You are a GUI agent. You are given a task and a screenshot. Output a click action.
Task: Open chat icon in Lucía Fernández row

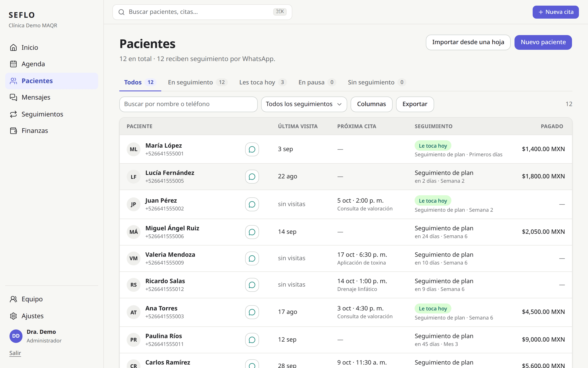[252, 177]
